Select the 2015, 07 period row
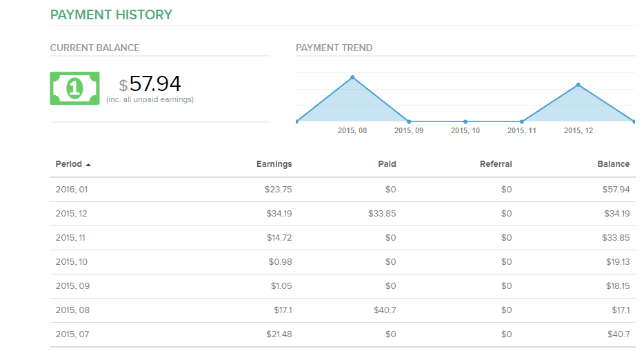644x351 pixels. click(72, 334)
